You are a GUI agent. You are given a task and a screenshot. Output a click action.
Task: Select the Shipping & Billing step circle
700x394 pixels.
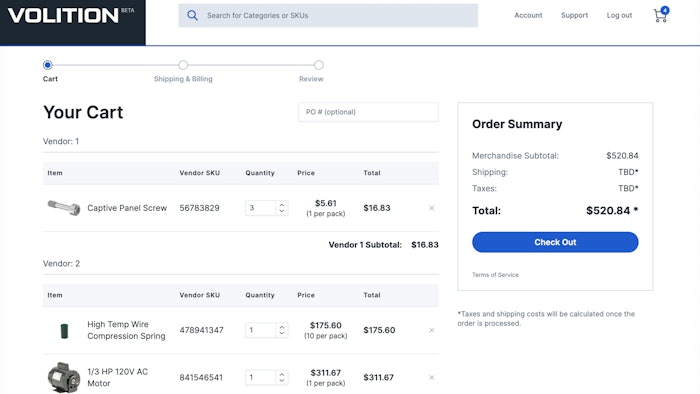tap(183, 65)
